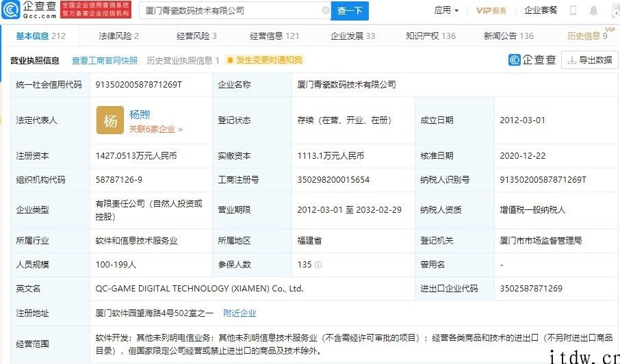The image size is (620, 364).
Task: Click company name 厦门青瓷数码技术有限公司 in table
Action: tap(346, 85)
